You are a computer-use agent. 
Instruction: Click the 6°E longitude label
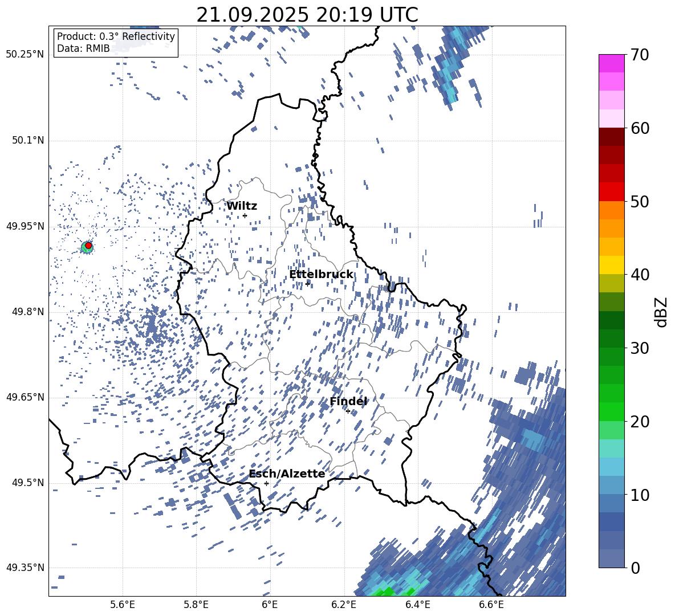(x=270, y=605)
